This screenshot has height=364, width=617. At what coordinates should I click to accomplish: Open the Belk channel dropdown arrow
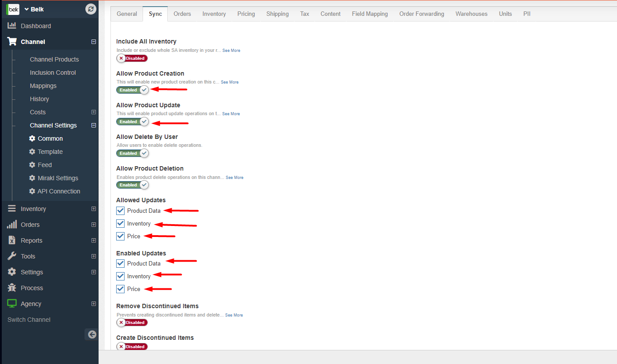coord(26,9)
